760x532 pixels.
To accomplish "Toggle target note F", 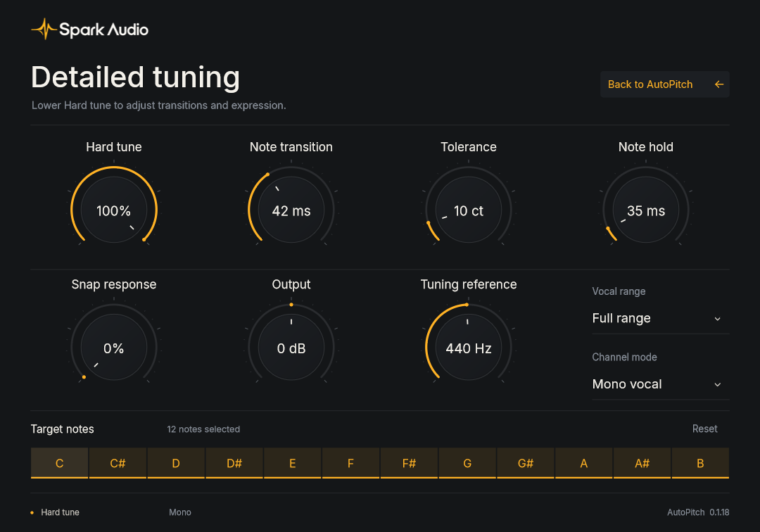I will 351,463.
